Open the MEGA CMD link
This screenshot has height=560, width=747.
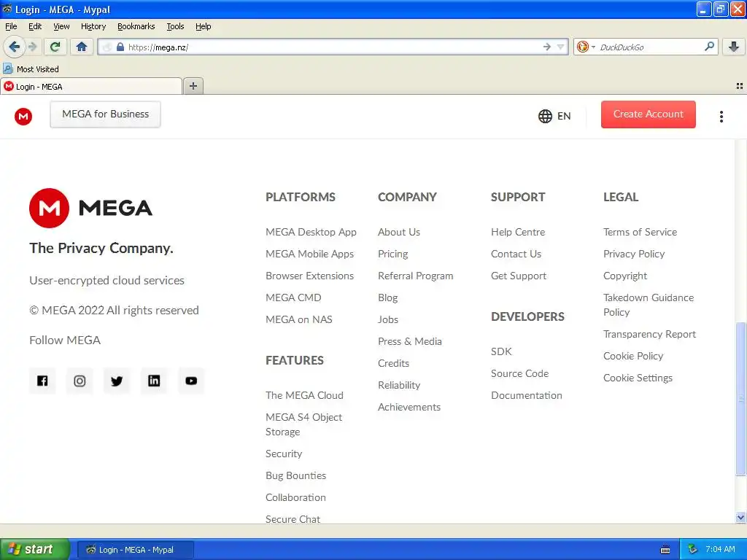pos(293,297)
